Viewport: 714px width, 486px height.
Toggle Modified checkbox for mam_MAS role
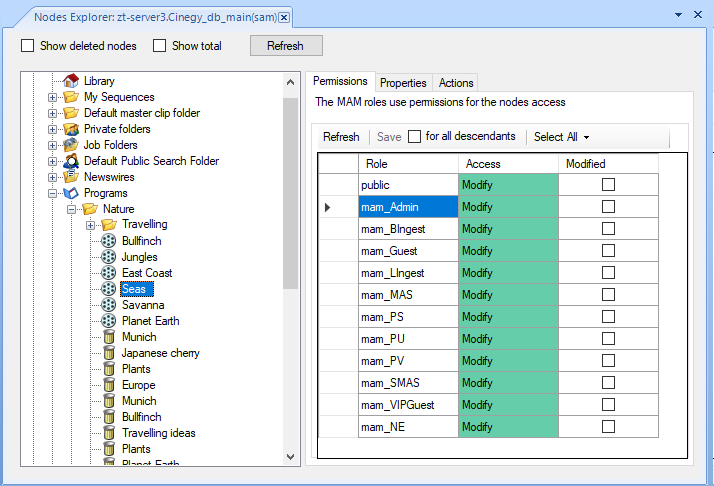click(x=608, y=294)
